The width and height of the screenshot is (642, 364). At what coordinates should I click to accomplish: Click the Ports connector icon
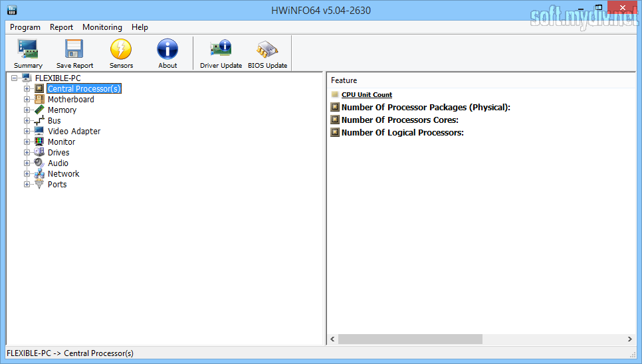[x=39, y=184]
